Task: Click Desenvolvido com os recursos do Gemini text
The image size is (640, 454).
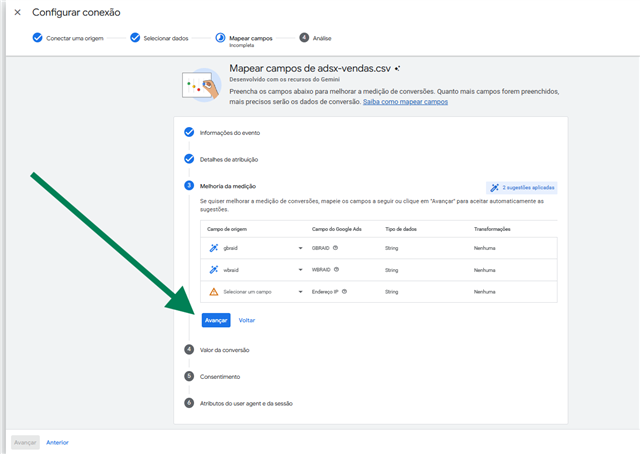Action: tap(284, 80)
